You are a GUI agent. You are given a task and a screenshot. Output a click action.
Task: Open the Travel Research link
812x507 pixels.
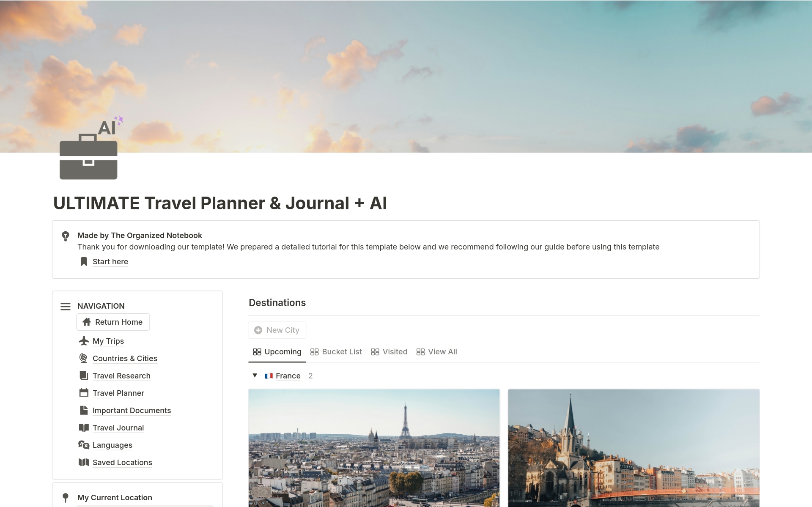[x=121, y=375]
